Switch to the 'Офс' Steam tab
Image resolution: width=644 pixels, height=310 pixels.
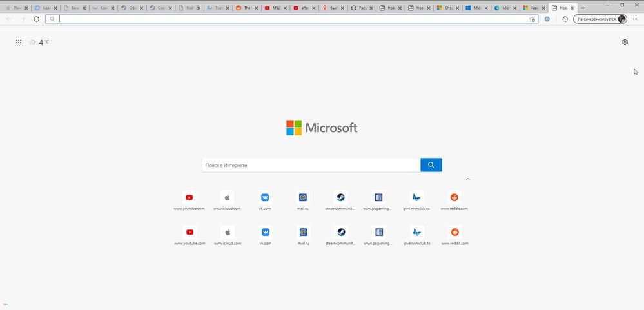pos(131,8)
